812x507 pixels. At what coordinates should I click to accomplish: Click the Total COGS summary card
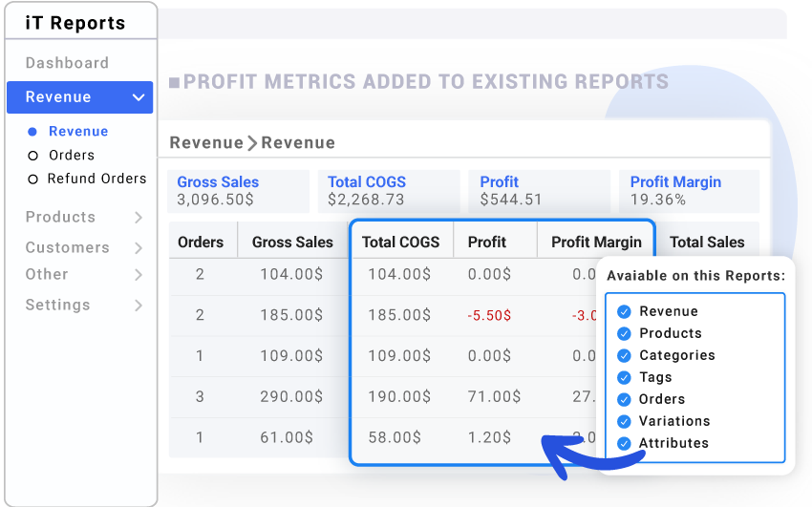point(389,191)
